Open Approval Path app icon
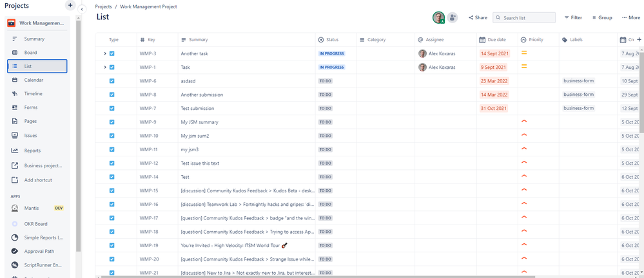This screenshot has width=644, height=278. (15, 252)
